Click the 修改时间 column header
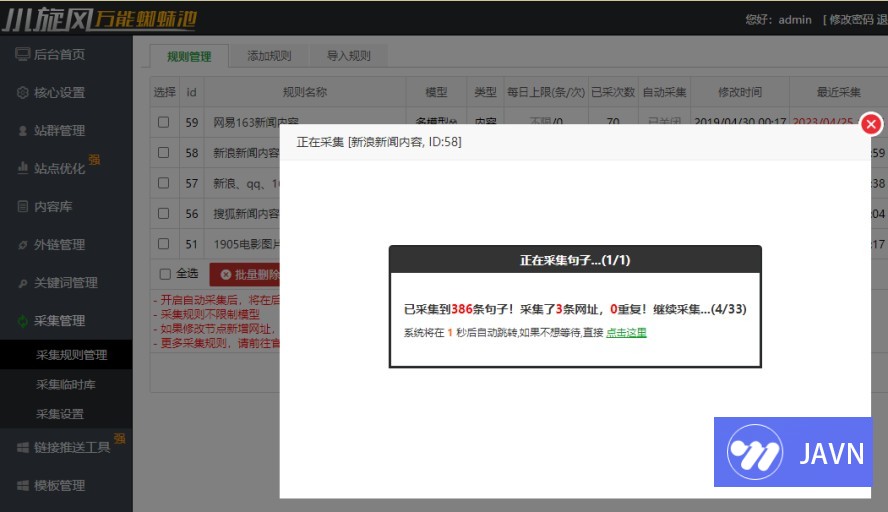Image resolution: width=888 pixels, height=512 pixels. 740,92
